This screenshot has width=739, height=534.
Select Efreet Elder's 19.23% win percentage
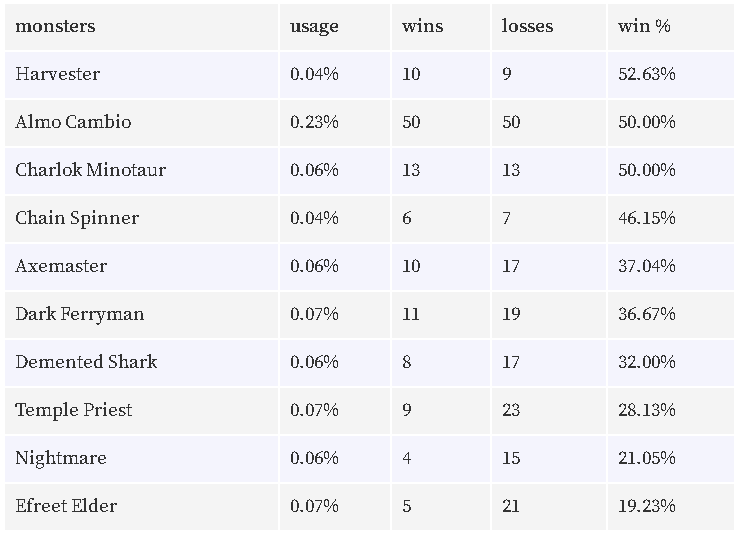(x=647, y=506)
